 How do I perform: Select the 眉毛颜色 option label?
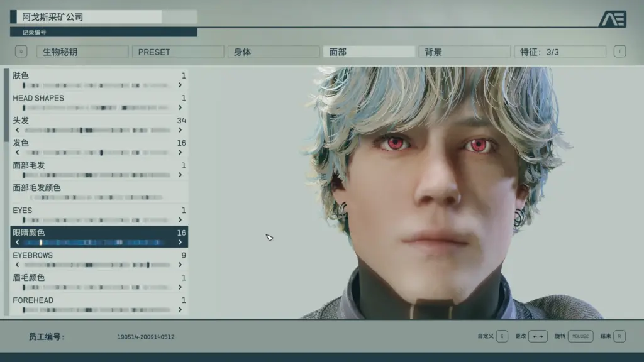click(29, 277)
